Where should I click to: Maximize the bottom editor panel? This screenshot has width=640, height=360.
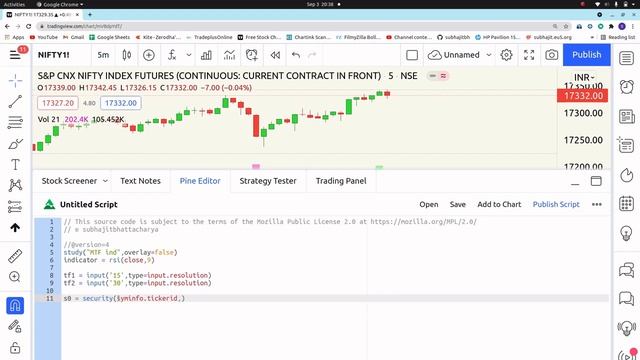click(596, 181)
